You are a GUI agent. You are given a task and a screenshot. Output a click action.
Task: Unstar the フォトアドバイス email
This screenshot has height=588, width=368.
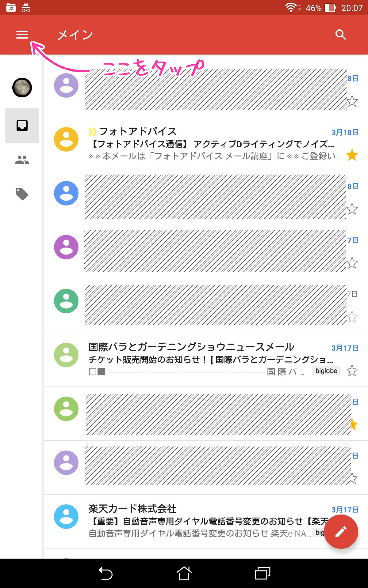pos(352,155)
